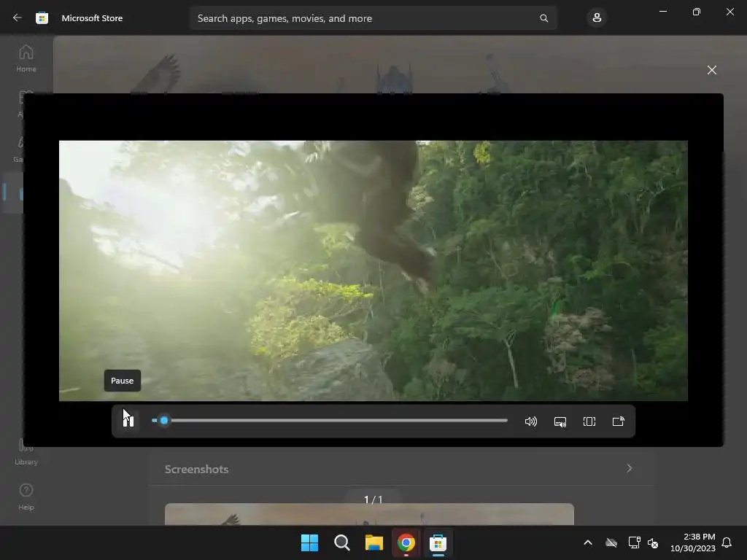
Task: Pause the trailer video playback
Action: (128, 421)
